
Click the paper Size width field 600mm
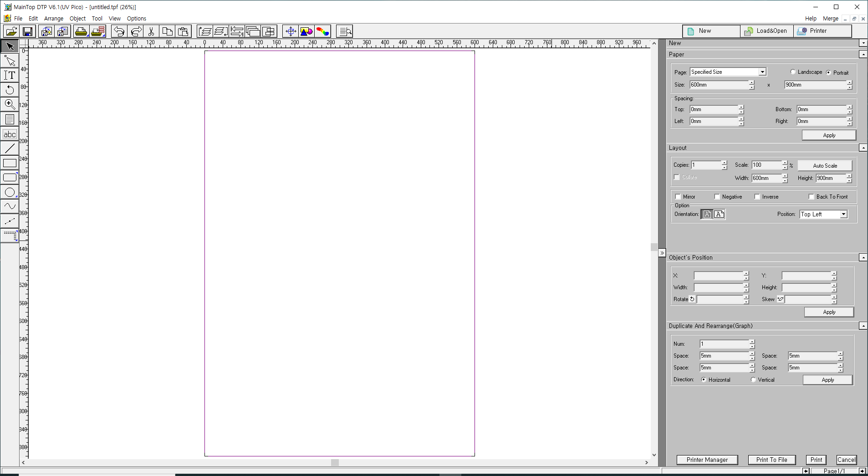click(719, 85)
